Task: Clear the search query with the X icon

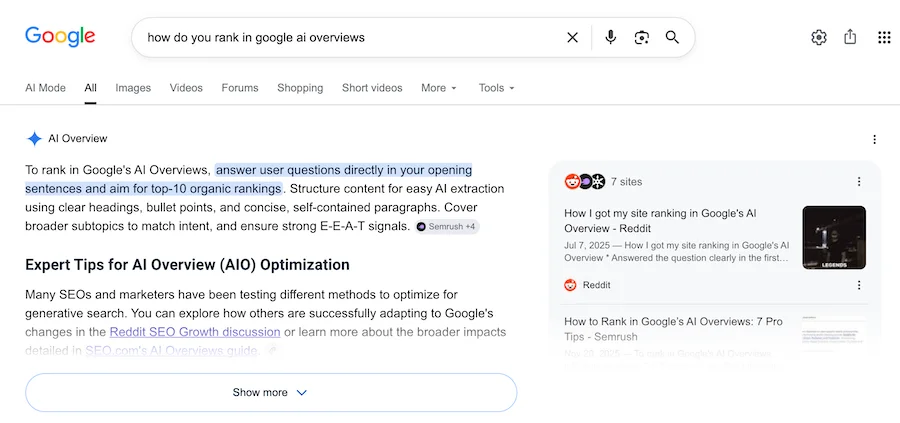Action: pyautogui.click(x=572, y=38)
